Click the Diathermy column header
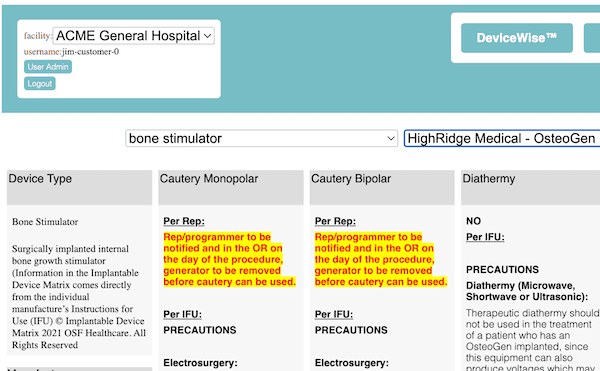The image size is (600, 371). (x=530, y=187)
